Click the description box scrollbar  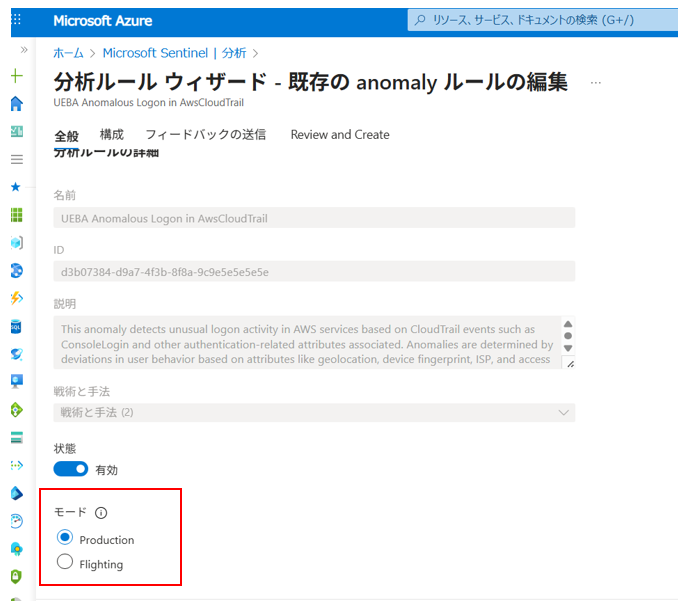tap(567, 336)
